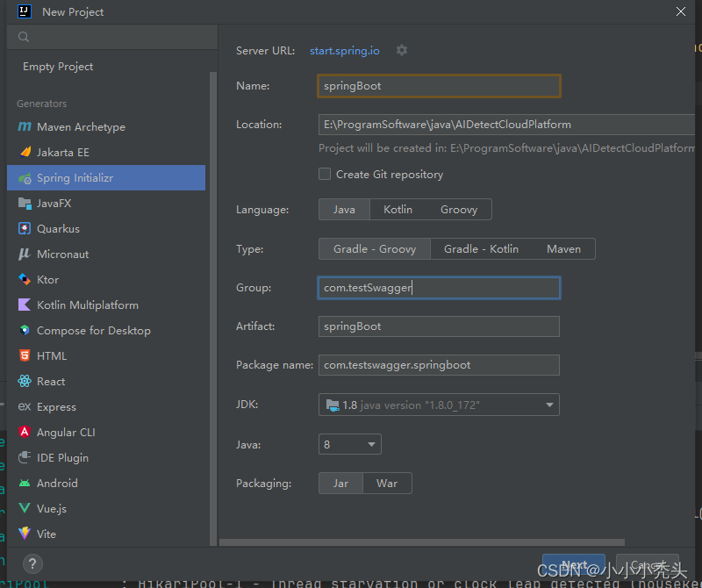Click the start.spring.io link

tap(344, 50)
